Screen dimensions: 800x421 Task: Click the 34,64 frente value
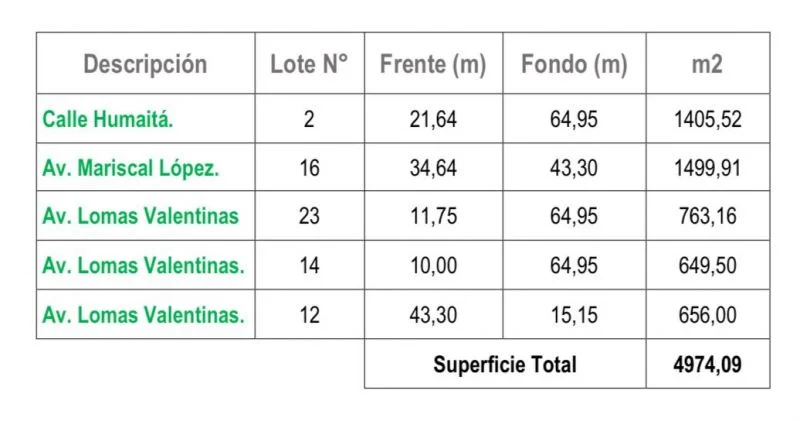click(x=433, y=168)
